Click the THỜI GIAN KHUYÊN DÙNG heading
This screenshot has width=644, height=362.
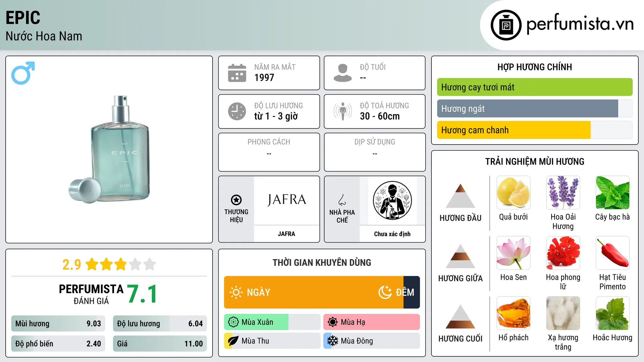[322, 262]
